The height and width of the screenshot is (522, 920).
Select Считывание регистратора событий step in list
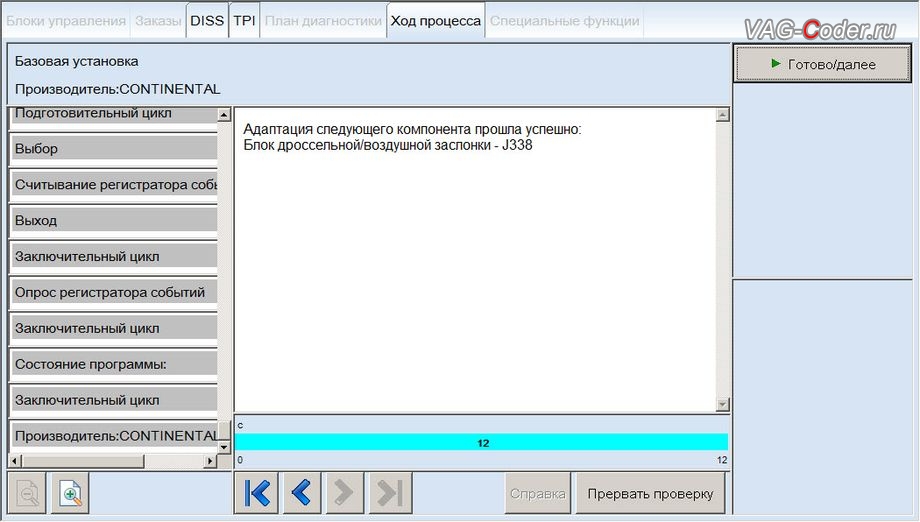tap(112, 185)
